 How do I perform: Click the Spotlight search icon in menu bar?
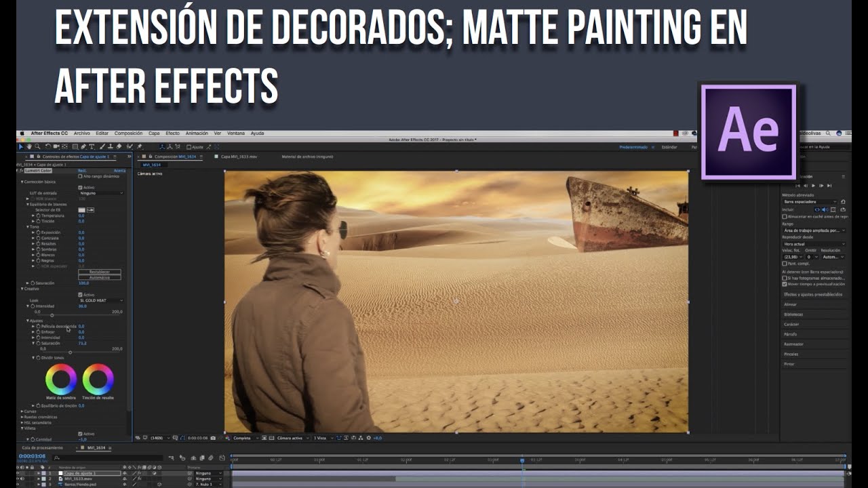tap(828, 133)
